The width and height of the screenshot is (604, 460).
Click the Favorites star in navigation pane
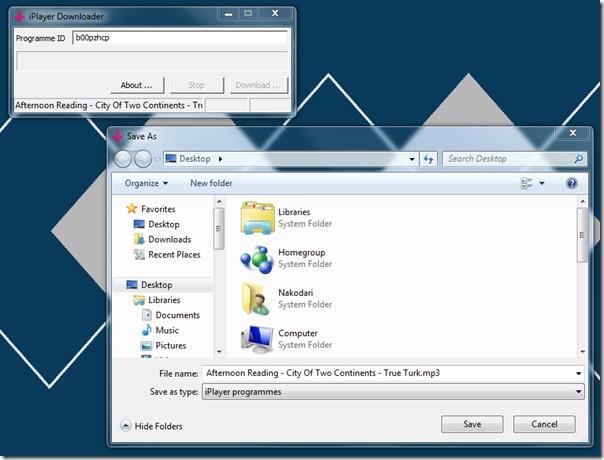point(131,209)
